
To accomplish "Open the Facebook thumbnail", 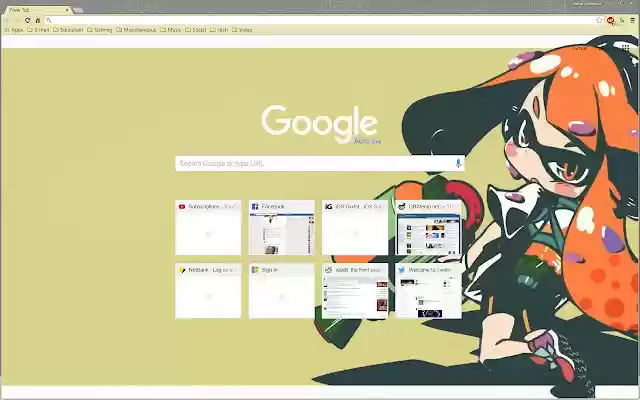I will 282,228.
